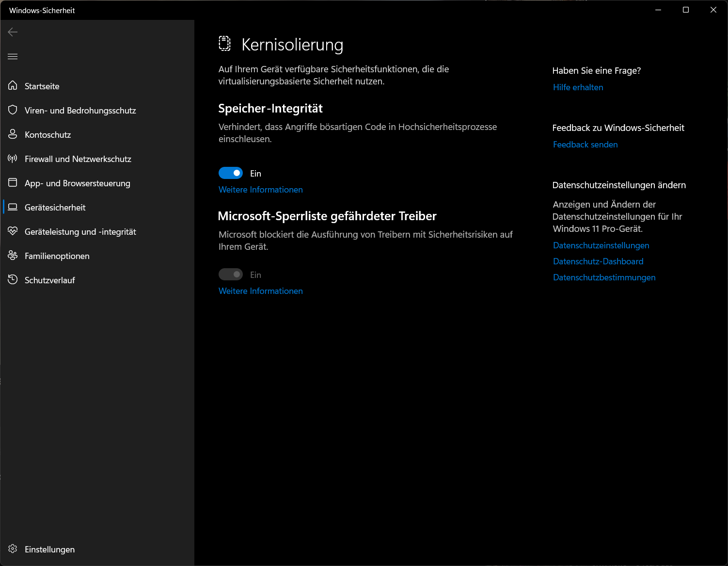Click the family icon for Familienoptionen
Screen dimensions: 728x566
pos(13,256)
